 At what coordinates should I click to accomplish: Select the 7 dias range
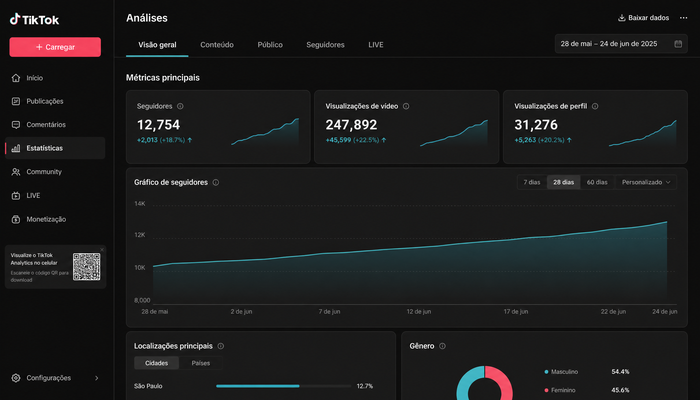pyautogui.click(x=532, y=182)
